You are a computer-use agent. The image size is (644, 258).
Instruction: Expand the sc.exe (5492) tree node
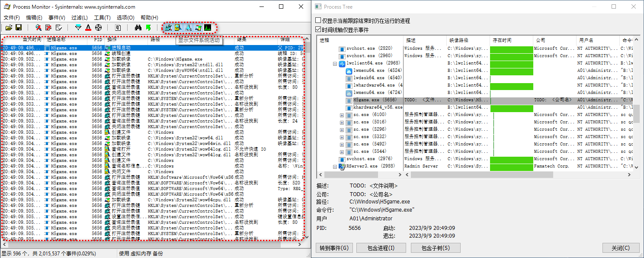coord(342,144)
